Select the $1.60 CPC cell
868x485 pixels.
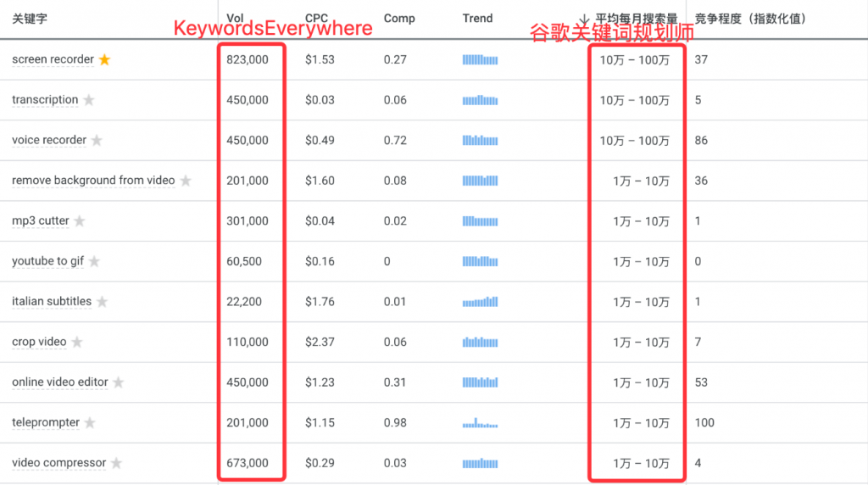[x=320, y=181]
